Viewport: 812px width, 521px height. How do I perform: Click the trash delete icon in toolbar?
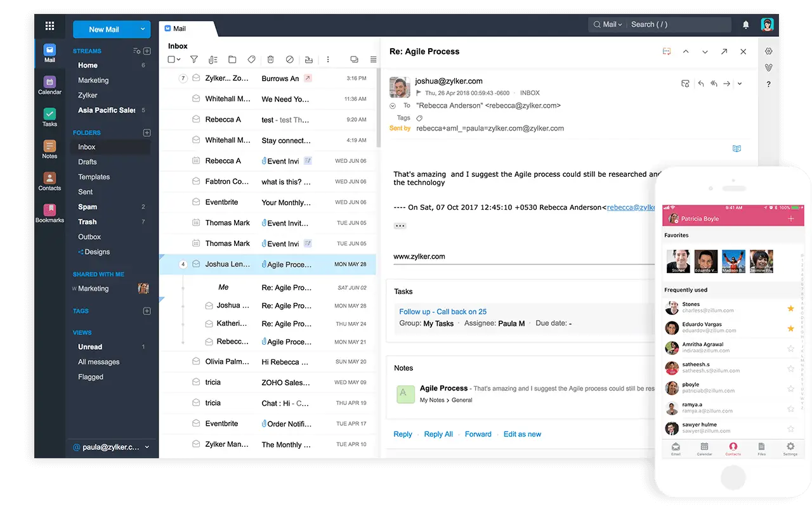click(x=270, y=60)
